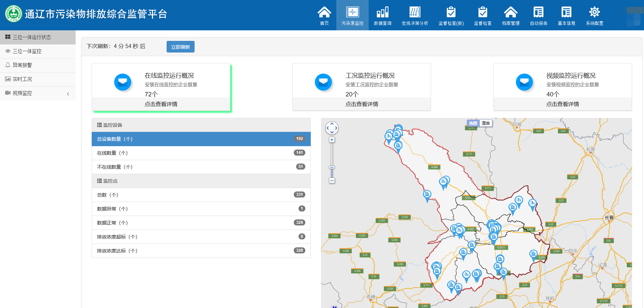Viewport: 644px width, 308px height.
Task: Switch map to 混合 view
Action: point(486,123)
